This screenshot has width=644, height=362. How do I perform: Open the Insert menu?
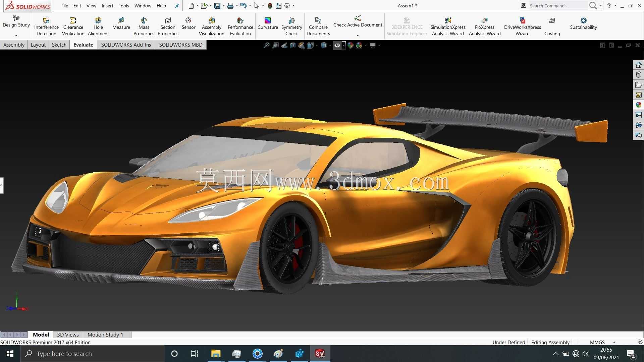click(x=107, y=6)
